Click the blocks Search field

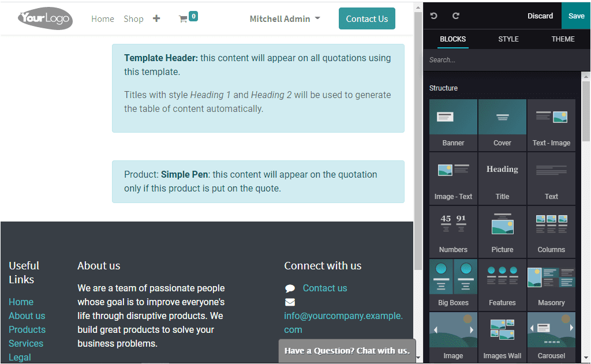[502, 59]
